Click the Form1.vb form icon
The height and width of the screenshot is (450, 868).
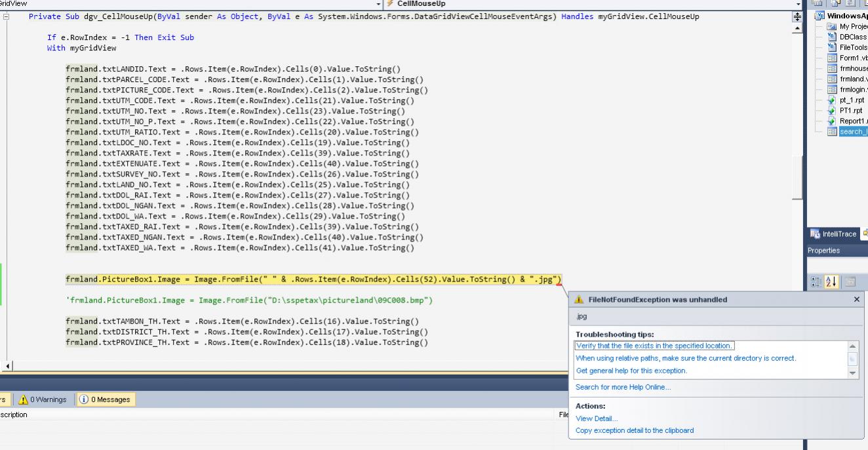(x=833, y=58)
